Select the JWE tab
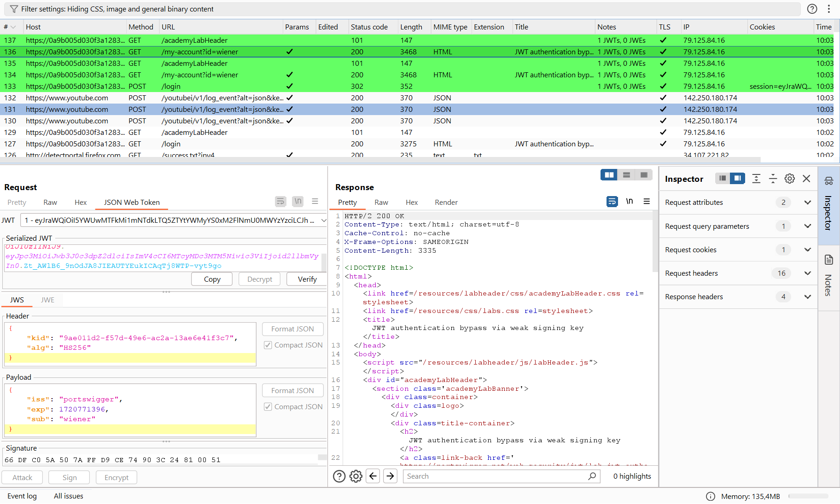This screenshot has width=840, height=504. click(x=47, y=300)
